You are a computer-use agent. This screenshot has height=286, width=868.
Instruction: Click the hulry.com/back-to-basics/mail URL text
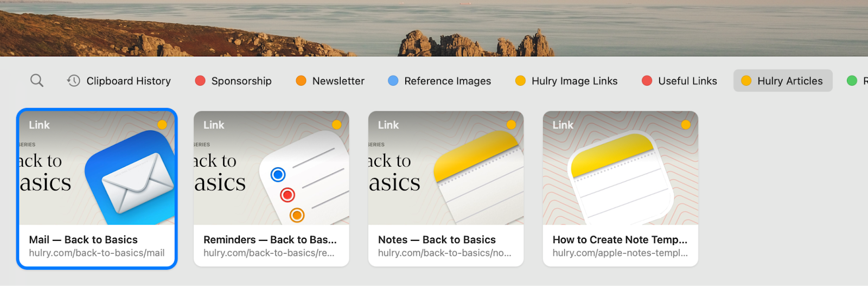click(97, 253)
